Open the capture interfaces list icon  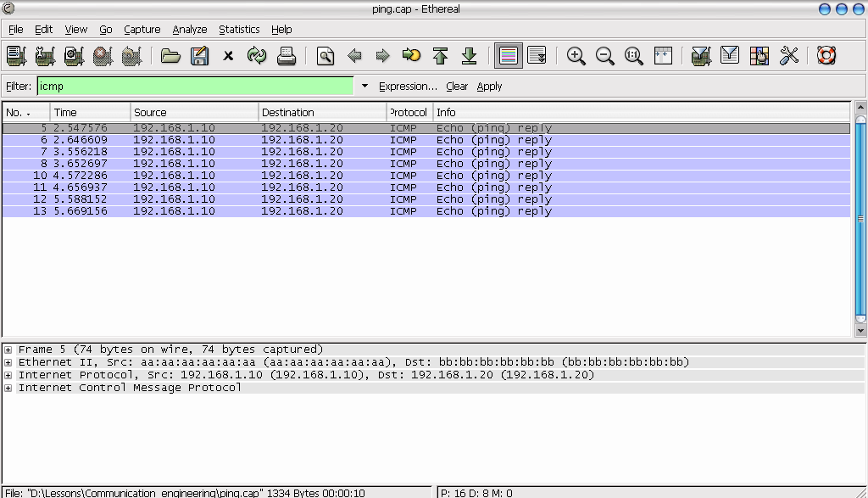(17, 55)
